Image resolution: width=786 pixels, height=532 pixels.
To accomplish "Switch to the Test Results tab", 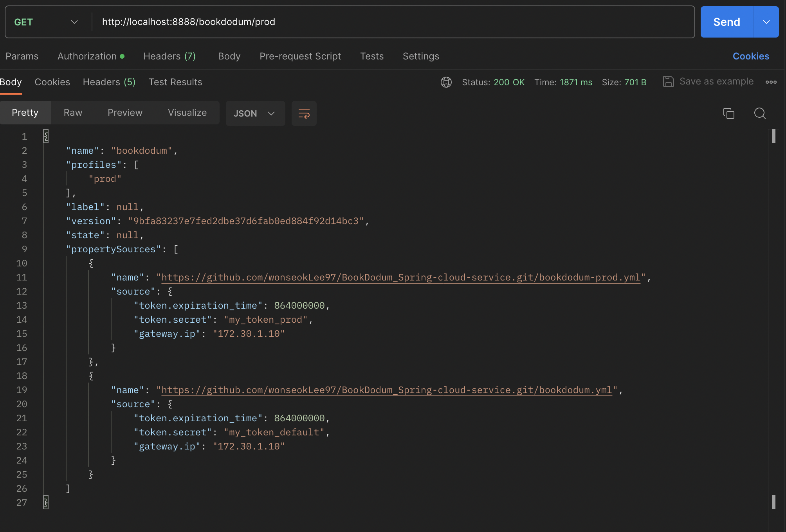I will (x=175, y=82).
